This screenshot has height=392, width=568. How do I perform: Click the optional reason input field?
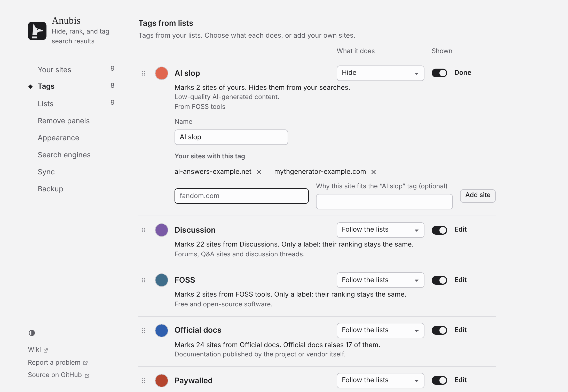coord(384,202)
